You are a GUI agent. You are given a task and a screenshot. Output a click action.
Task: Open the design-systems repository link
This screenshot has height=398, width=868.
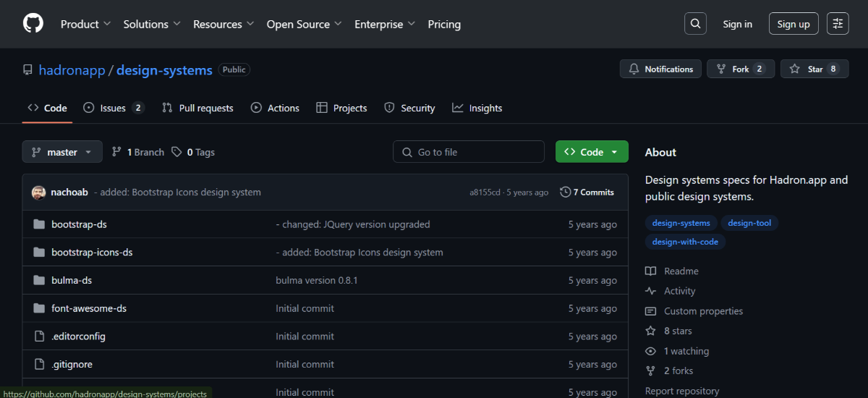pos(164,70)
